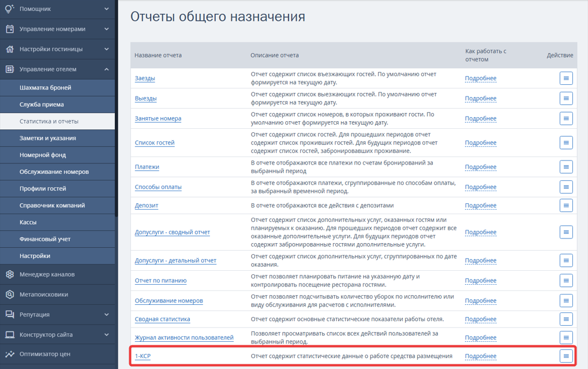
Task: Open Допуслуги - сводный отчет link
Action: pos(172,232)
